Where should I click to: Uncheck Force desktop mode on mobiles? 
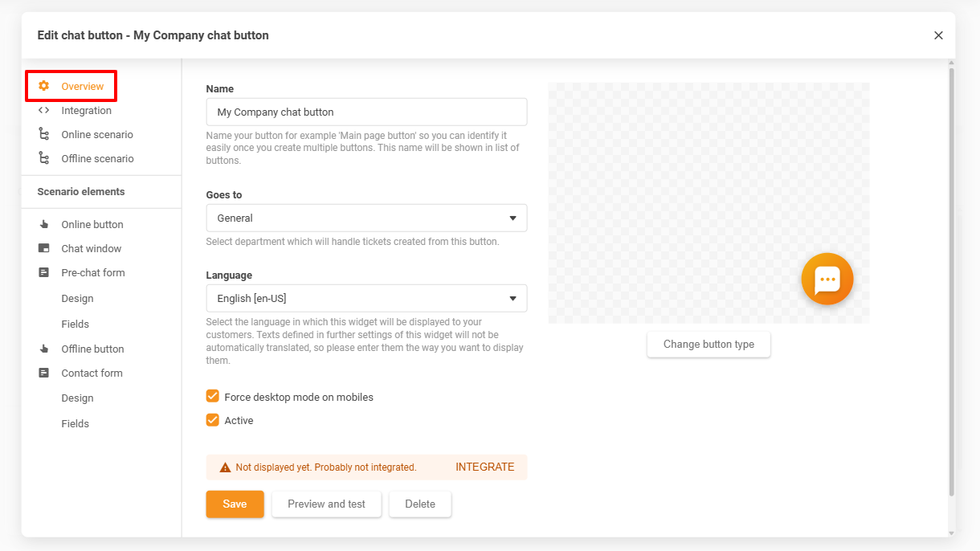213,396
